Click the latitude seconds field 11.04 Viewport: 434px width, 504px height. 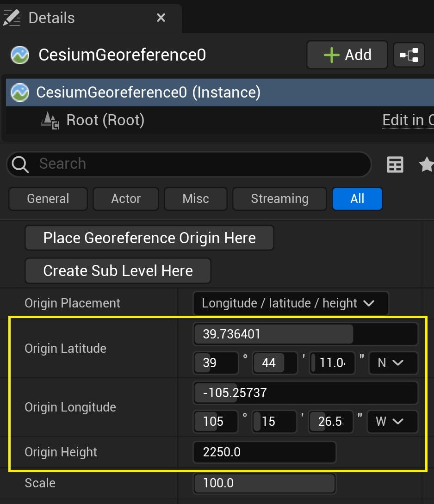tap(332, 363)
